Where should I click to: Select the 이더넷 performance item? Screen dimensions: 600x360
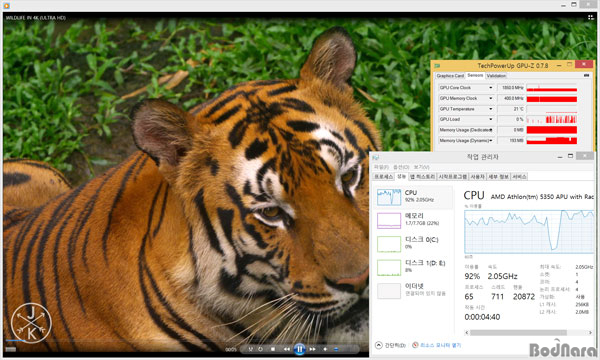point(413,290)
